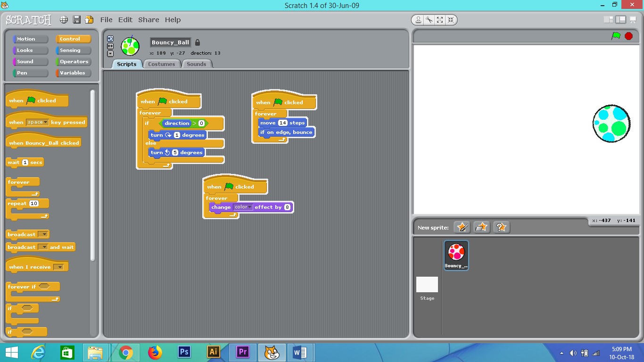The width and height of the screenshot is (644, 362).
Task: Toggle the lock beside the Bouncy_Ball name
Action: 198,42
